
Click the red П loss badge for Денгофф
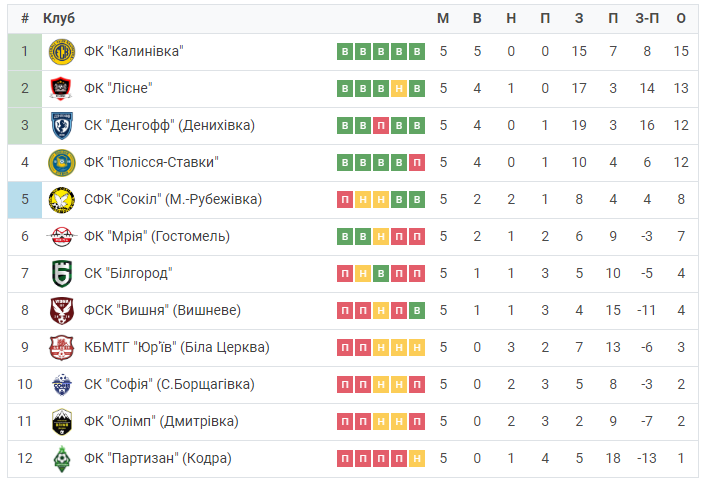pyautogui.click(x=381, y=125)
